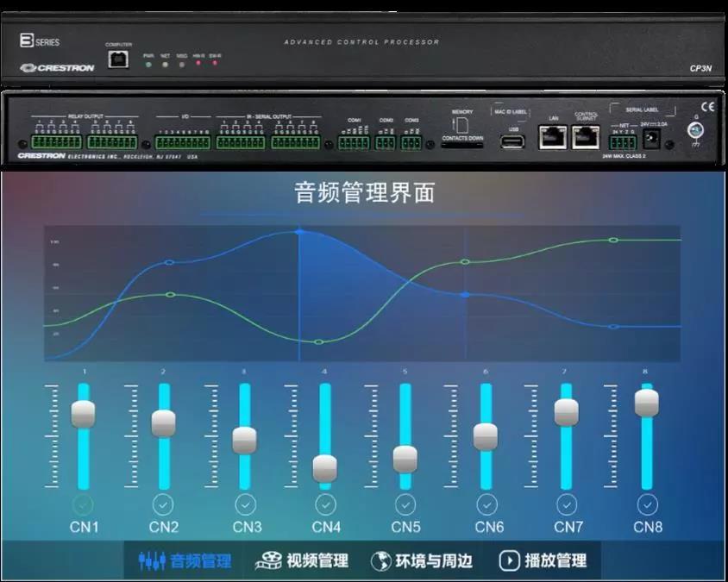
Task: Click the PWR indicator LED
Action: tap(148, 65)
